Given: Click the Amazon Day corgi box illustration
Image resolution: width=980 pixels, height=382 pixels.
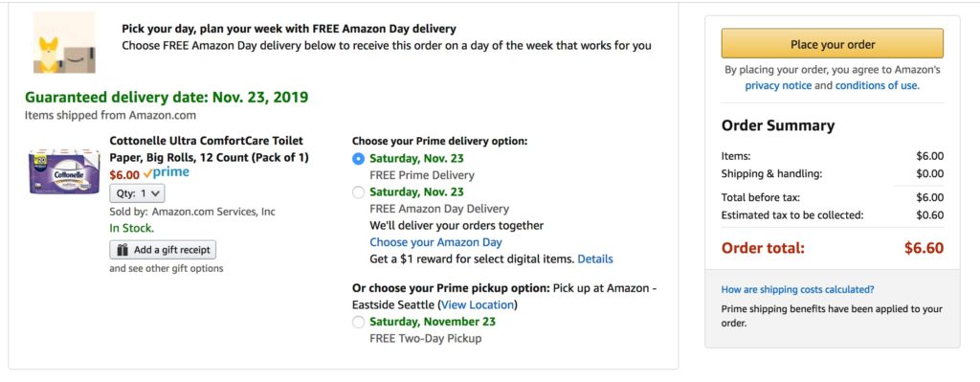Looking at the screenshot, I should pos(64,42).
